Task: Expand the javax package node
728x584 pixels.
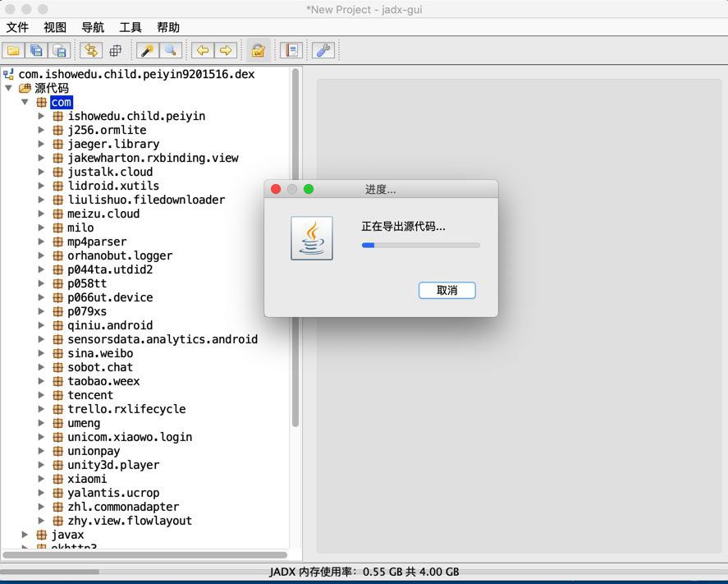Action: coord(25,534)
